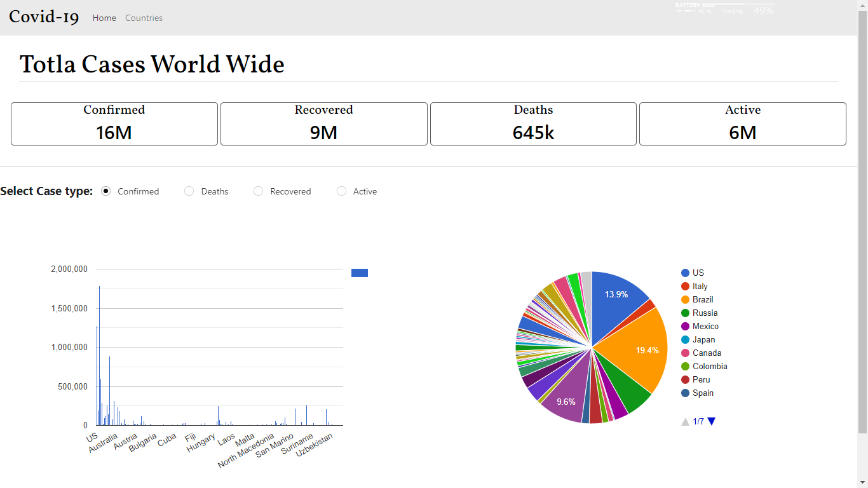The width and height of the screenshot is (868, 488).
Task: Go to the Home nav item
Action: pyautogui.click(x=104, y=18)
